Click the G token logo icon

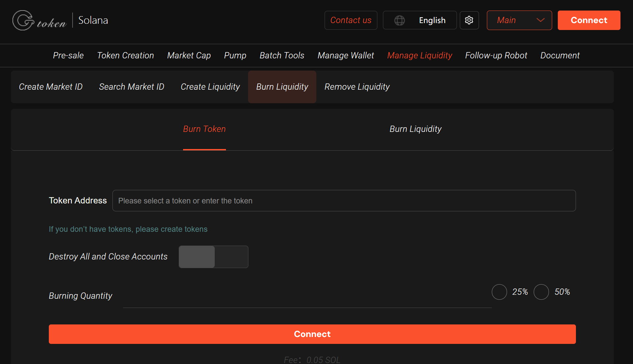point(23,20)
